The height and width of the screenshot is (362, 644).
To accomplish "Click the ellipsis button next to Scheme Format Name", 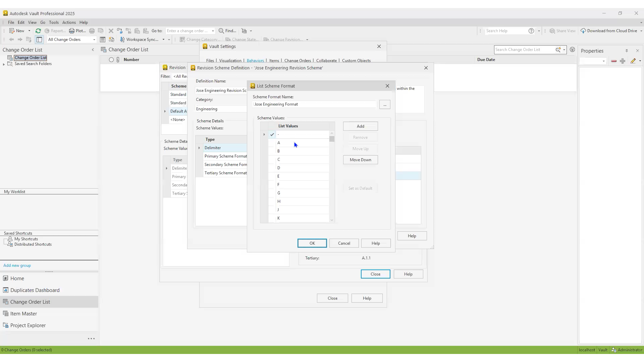I will [385, 105].
